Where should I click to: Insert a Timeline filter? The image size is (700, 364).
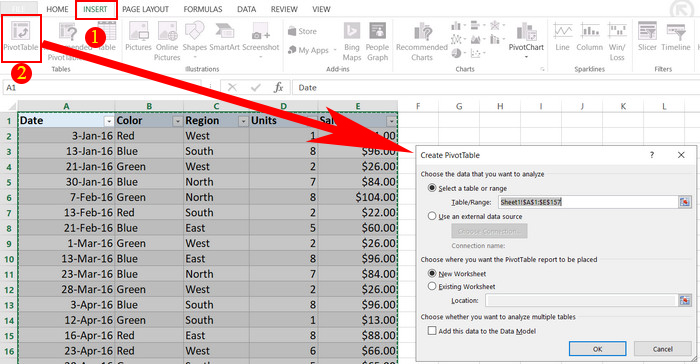point(676,38)
